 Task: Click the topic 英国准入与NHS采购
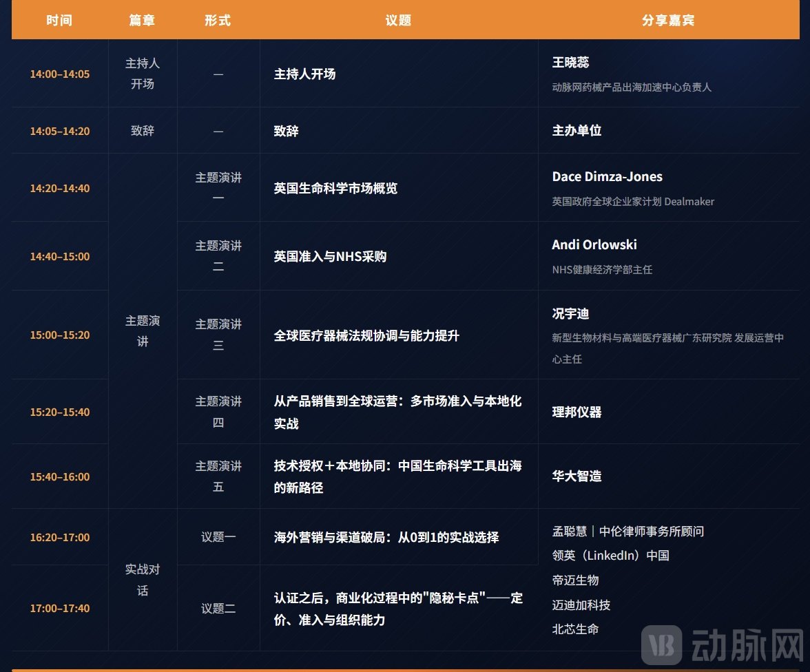(x=330, y=257)
